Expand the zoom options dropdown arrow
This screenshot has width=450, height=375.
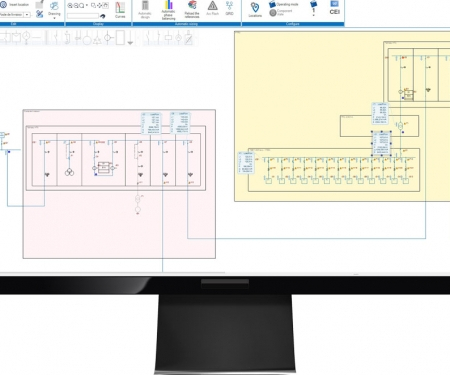tap(87, 5)
